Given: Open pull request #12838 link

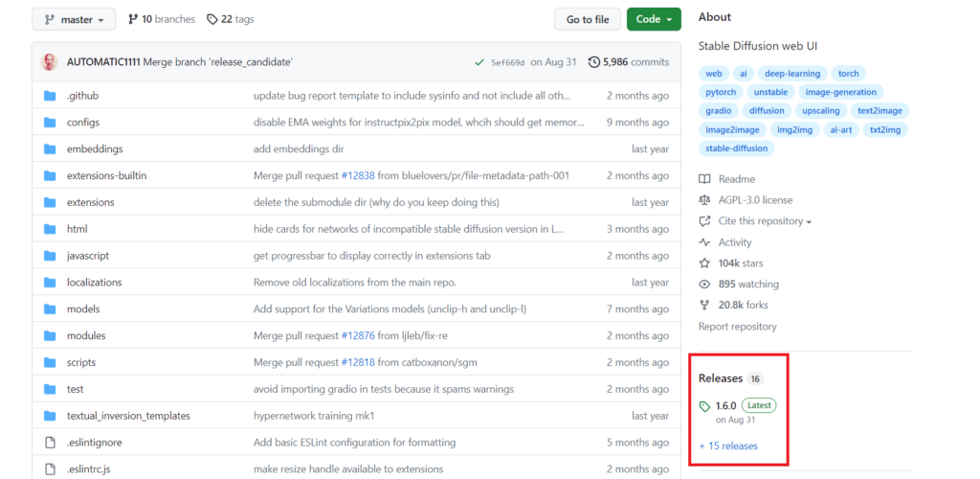Looking at the screenshot, I should pyautogui.click(x=358, y=175).
